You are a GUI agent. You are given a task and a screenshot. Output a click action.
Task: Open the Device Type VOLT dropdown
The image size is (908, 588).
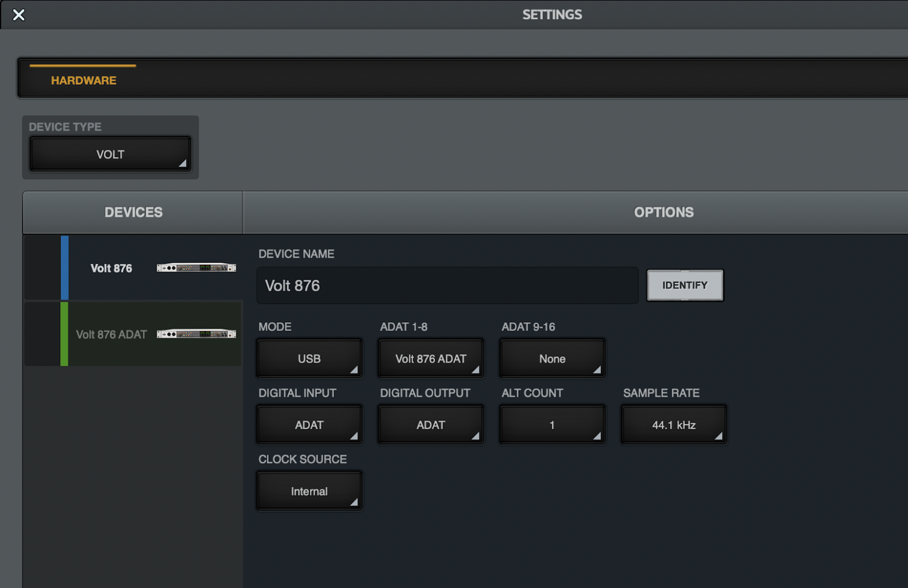(x=110, y=154)
